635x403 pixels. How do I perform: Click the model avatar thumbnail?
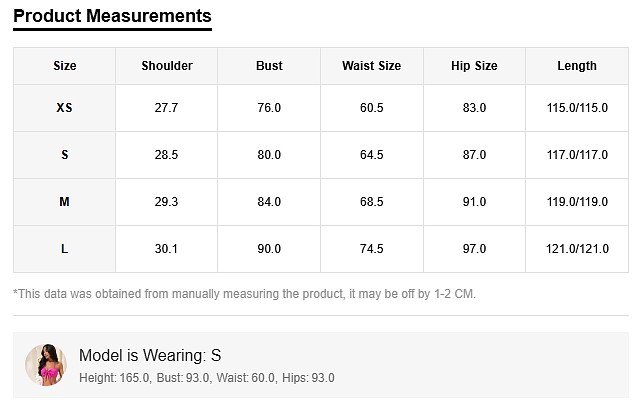[45, 366]
